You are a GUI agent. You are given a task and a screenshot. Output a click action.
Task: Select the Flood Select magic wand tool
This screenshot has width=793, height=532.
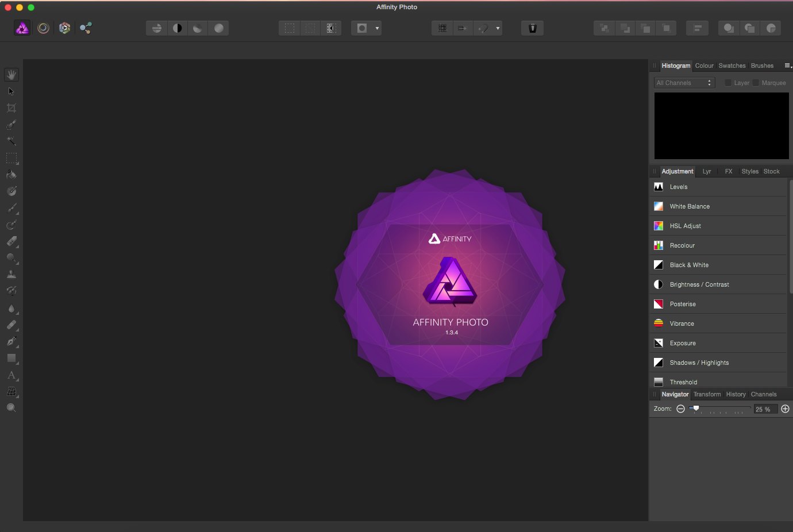(x=11, y=141)
